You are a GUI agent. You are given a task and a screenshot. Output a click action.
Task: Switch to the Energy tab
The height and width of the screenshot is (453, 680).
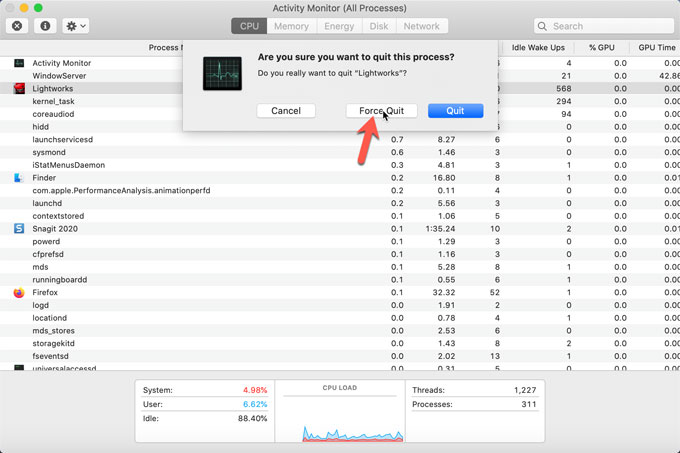click(338, 26)
